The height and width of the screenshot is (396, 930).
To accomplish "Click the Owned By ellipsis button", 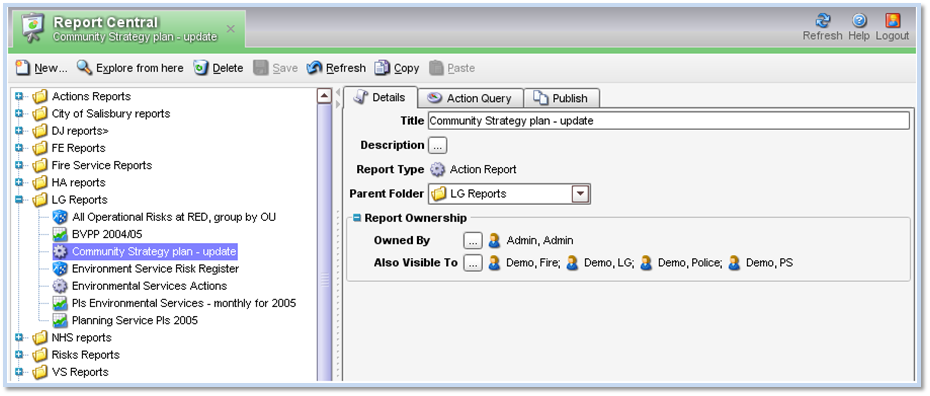I will [473, 241].
